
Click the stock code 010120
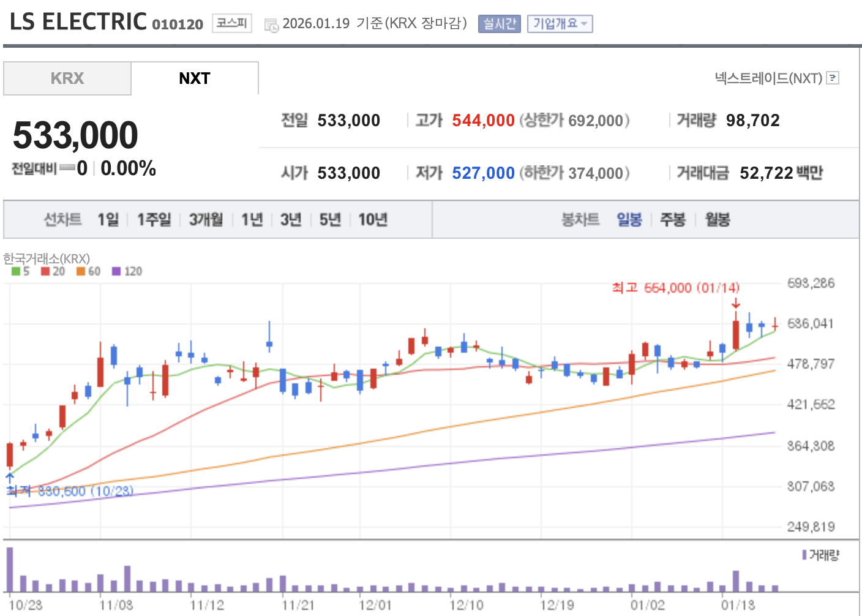(x=178, y=24)
